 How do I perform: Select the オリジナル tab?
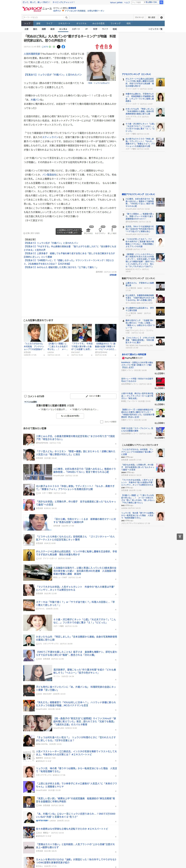tap(81, 24)
